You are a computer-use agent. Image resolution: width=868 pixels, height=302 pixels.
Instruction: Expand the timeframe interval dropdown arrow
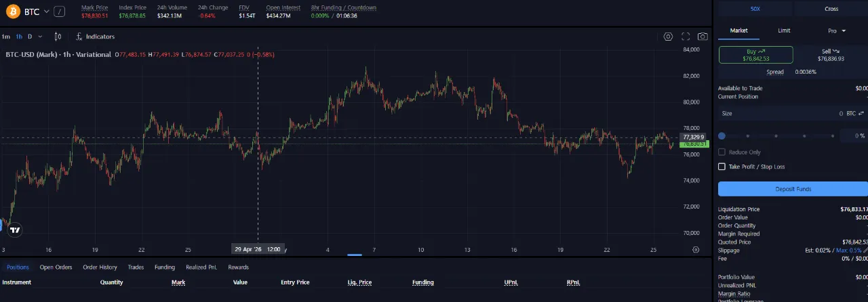point(40,37)
